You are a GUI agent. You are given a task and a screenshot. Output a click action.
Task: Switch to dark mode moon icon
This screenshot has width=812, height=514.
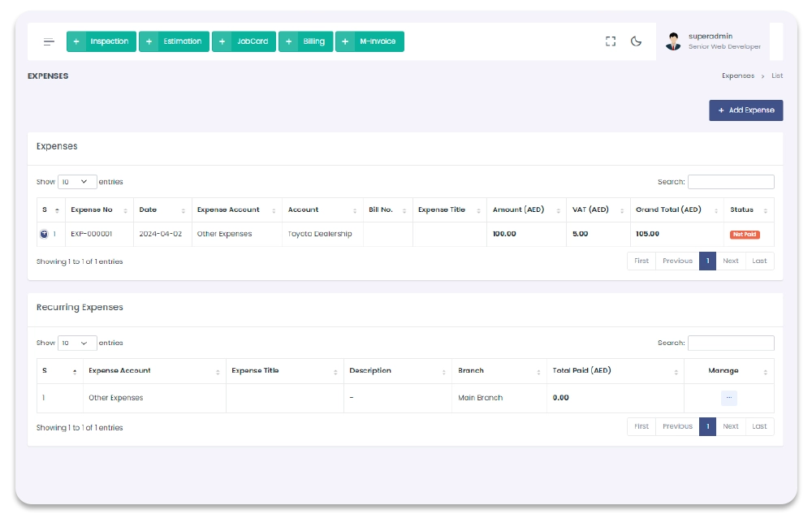tap(637, 41)
